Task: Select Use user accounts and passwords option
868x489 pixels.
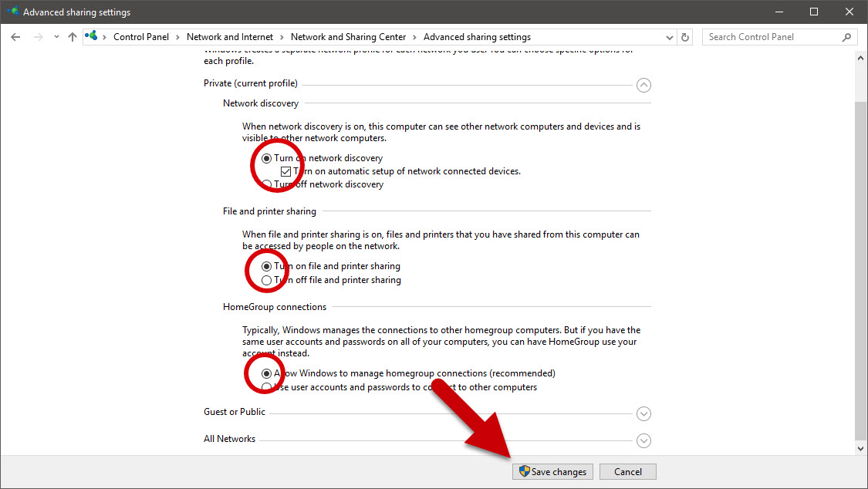Action: tap(266, 387)
